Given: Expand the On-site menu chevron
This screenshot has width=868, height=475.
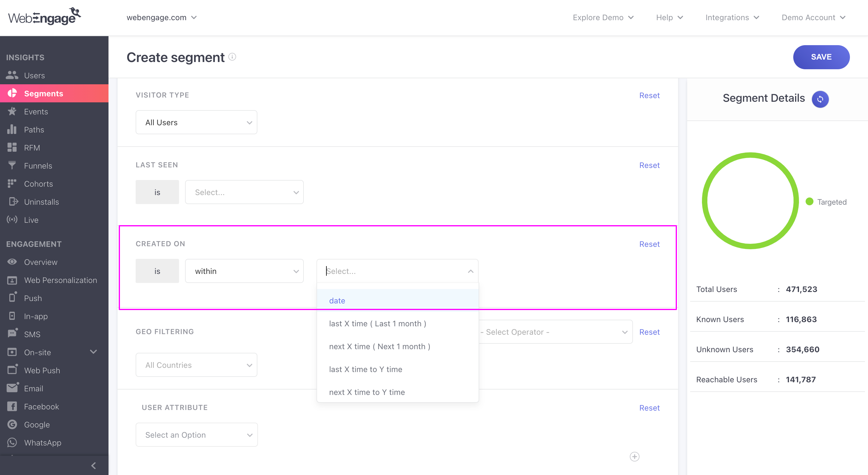Looking at the screenshot, I should [93, 352].
